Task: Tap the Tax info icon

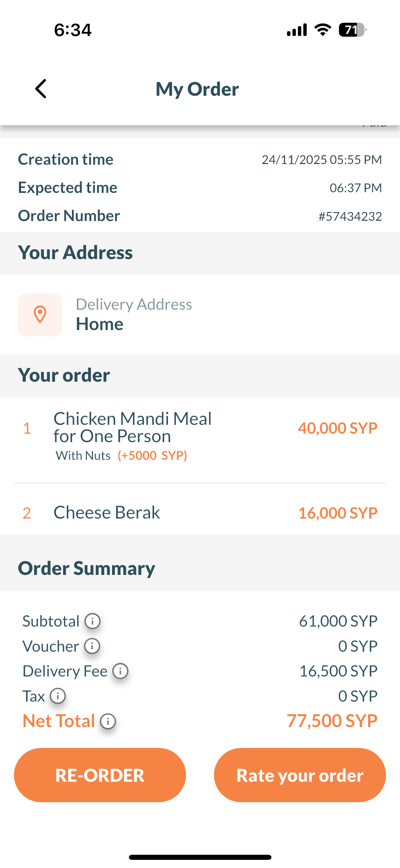Action: [58, 696]
